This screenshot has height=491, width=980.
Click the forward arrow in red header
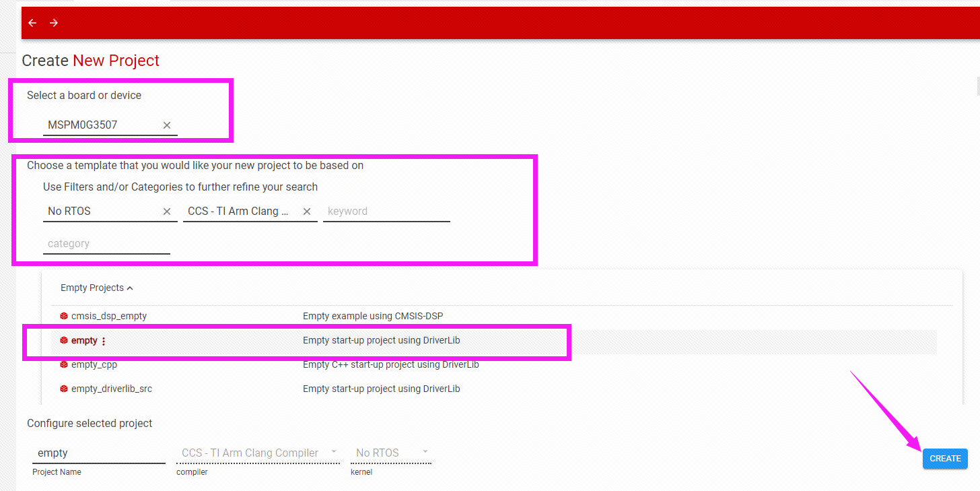point(54,23)
